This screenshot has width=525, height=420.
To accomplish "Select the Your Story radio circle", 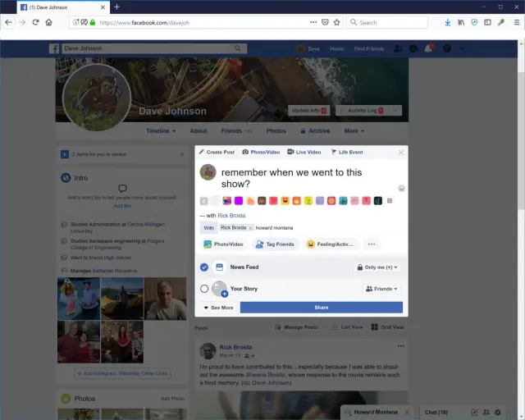I will [204, 289].
